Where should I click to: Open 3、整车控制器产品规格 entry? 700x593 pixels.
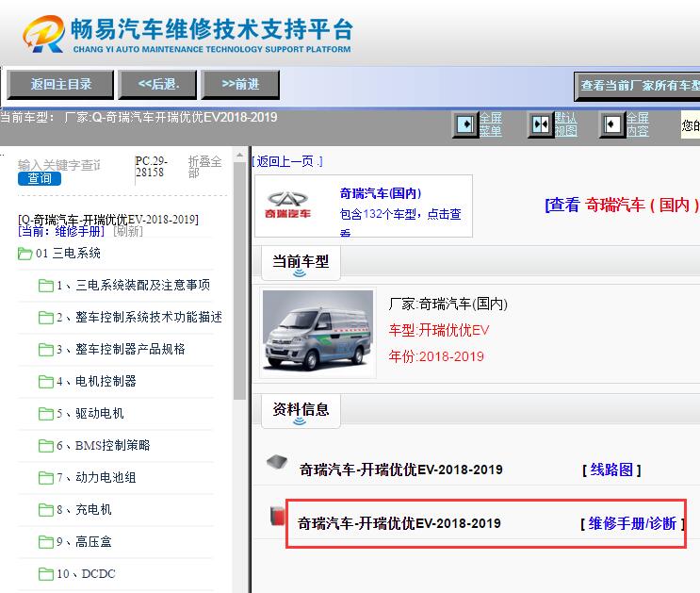coord(121,349)
